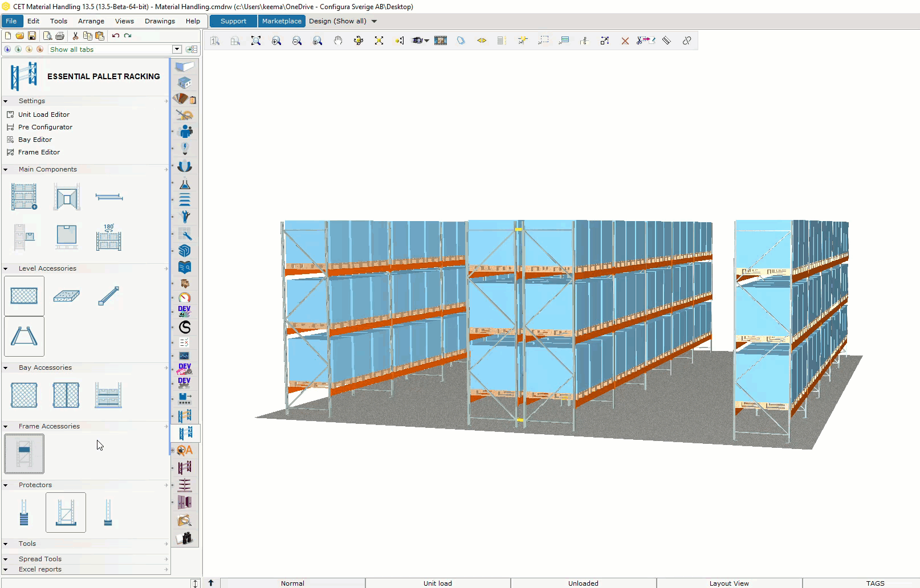The image size is (920, 588).
Task: Select the double mesh panel bay accessory
Action: click(66, 395)
